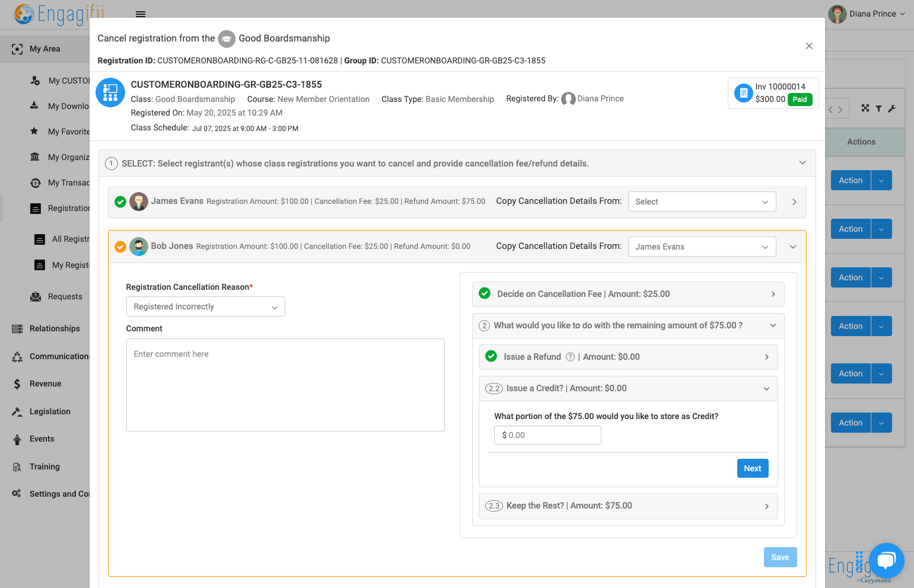Close the cancel registration dialog

click(x=809, y=46)
